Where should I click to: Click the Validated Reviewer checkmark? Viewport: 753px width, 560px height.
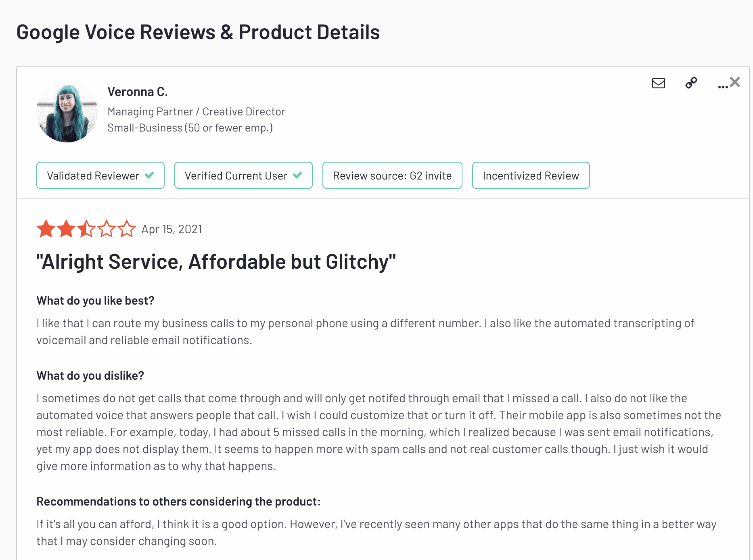(x=149, y=175)
